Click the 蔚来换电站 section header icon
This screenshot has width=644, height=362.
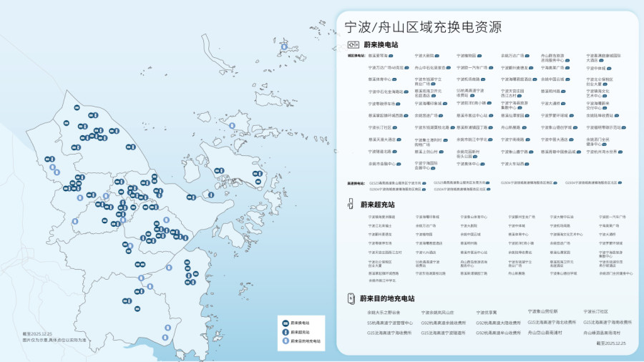[353, 44]
